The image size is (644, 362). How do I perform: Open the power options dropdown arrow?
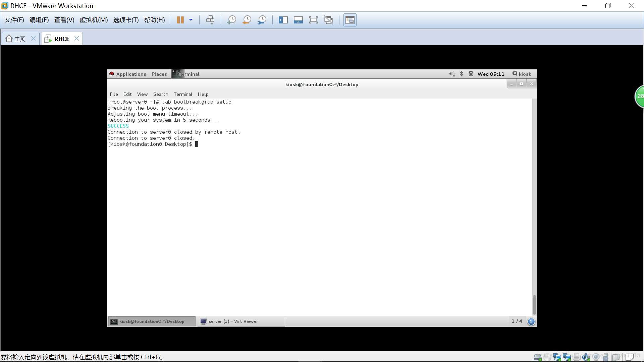point(191,20)
